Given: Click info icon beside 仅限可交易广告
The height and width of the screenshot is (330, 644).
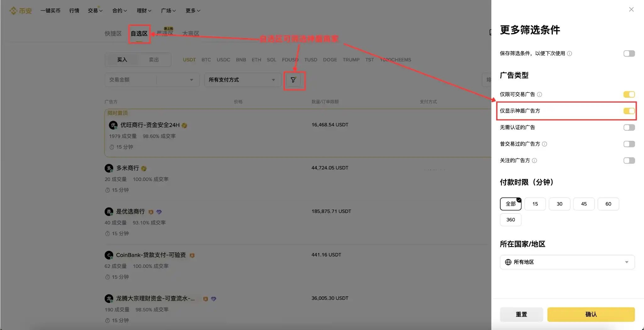Looking at the screenshot, I should tap(539, 94).
